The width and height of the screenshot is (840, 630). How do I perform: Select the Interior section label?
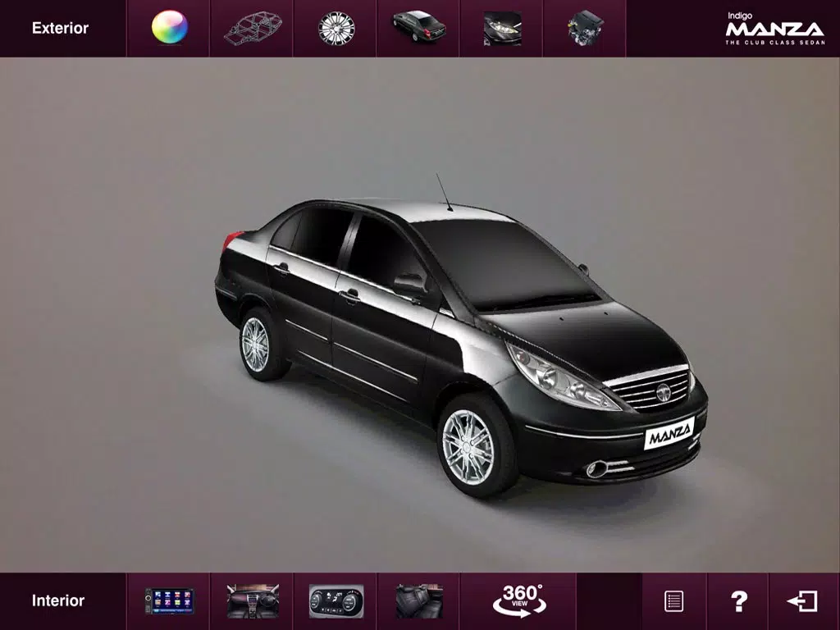[x=58, y=600]
